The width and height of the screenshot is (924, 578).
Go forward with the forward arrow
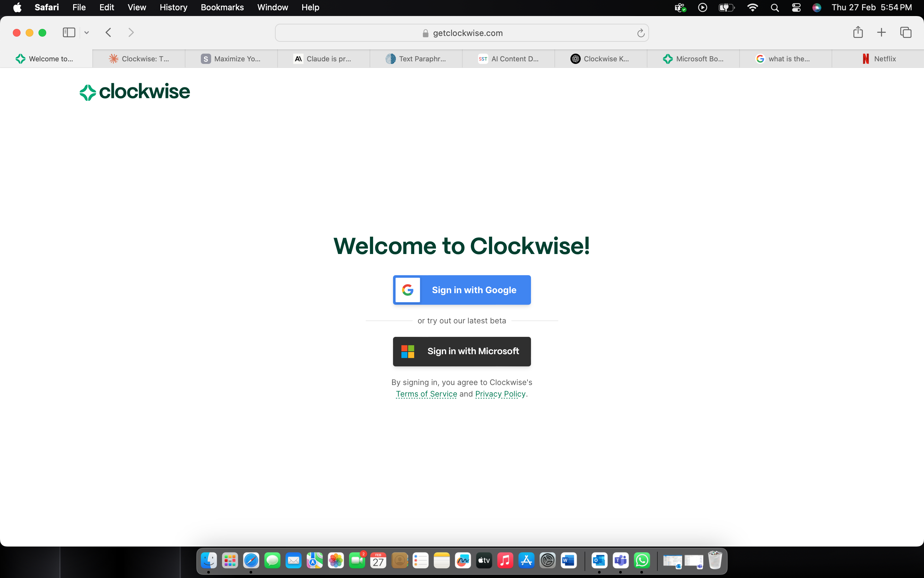click(131, 32)
